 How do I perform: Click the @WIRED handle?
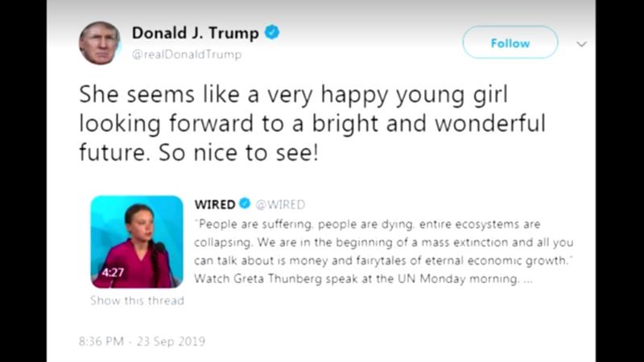coord(280,204)
